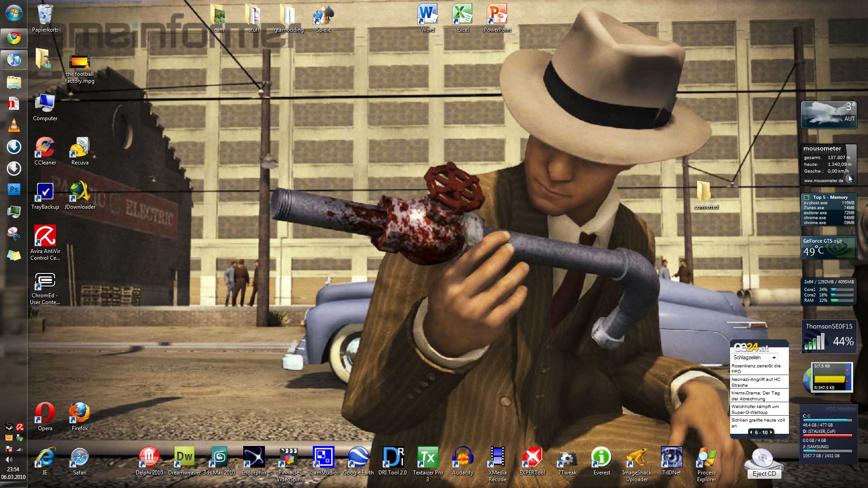This screenshot has height=488, width=868.
Task: Launch the Firefox browser
Action: click(80, 417)
